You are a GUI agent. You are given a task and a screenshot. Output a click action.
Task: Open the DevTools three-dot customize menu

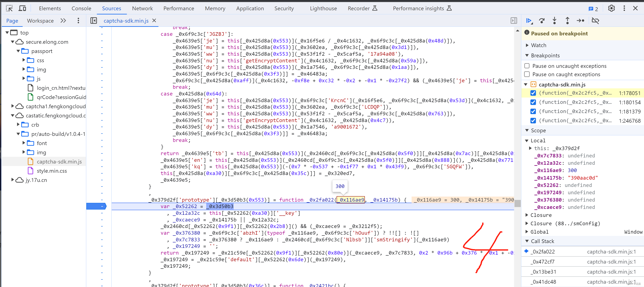(624, 8)
